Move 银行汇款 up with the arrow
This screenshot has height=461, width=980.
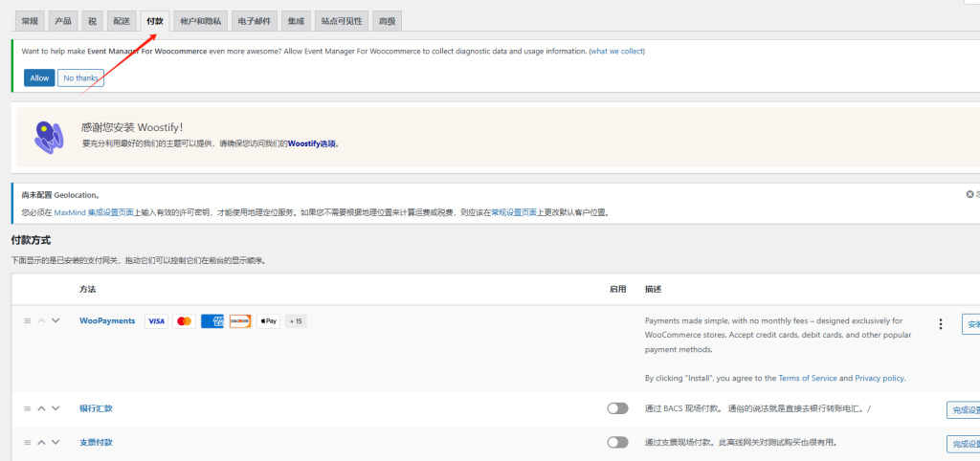41,408
